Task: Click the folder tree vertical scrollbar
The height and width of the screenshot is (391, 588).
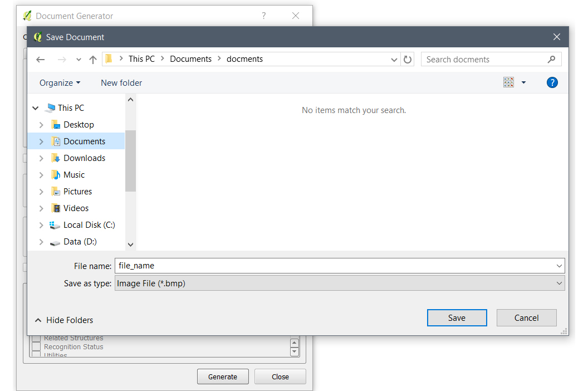Action: (130, 160)
